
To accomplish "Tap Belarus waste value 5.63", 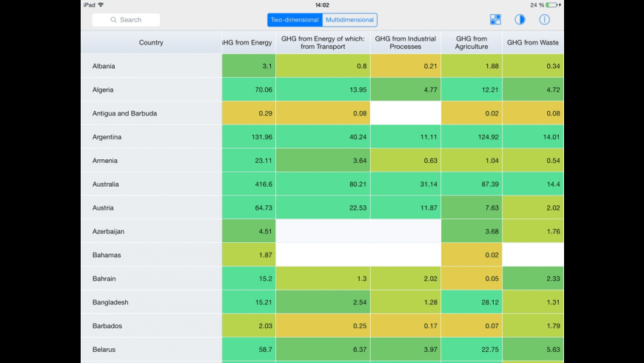I will point(533,350).
